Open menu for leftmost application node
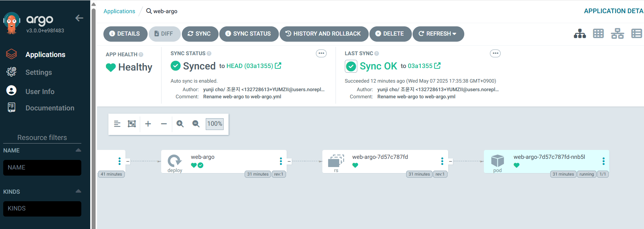The image size is (644, 229). click(x=119, y=161)
